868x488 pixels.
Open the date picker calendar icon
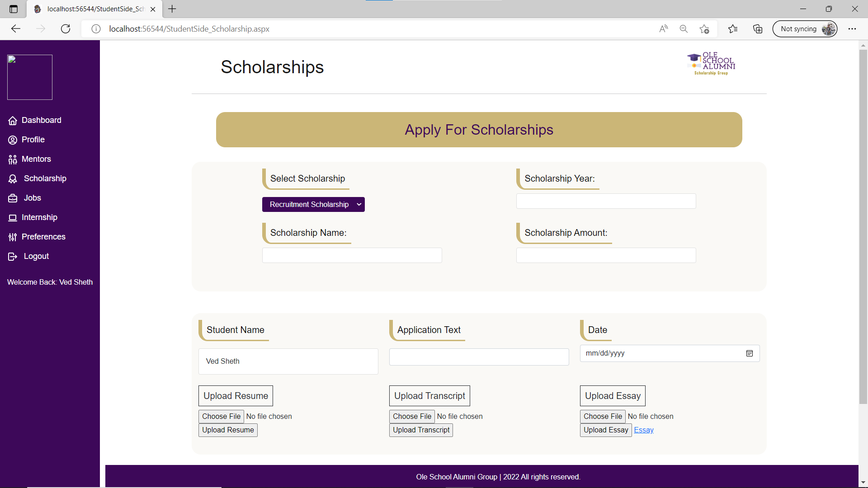(x=749, y=353)
